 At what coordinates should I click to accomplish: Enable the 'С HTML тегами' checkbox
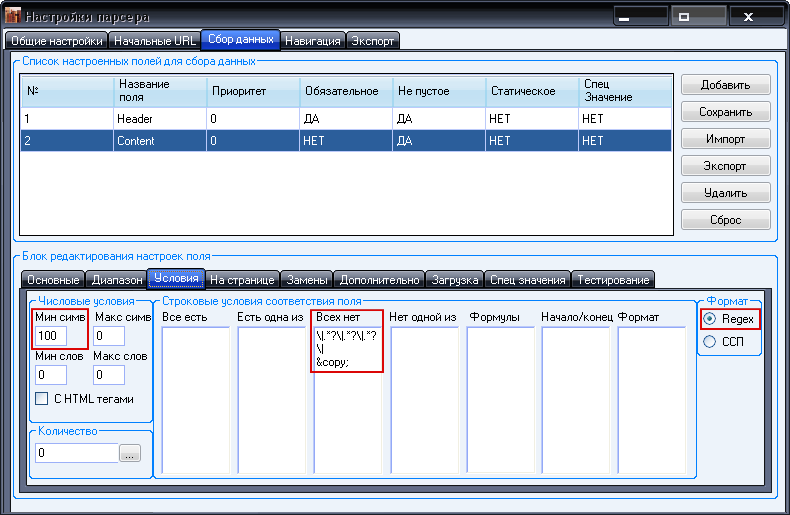pyautogui.click(x=42, y=398)
